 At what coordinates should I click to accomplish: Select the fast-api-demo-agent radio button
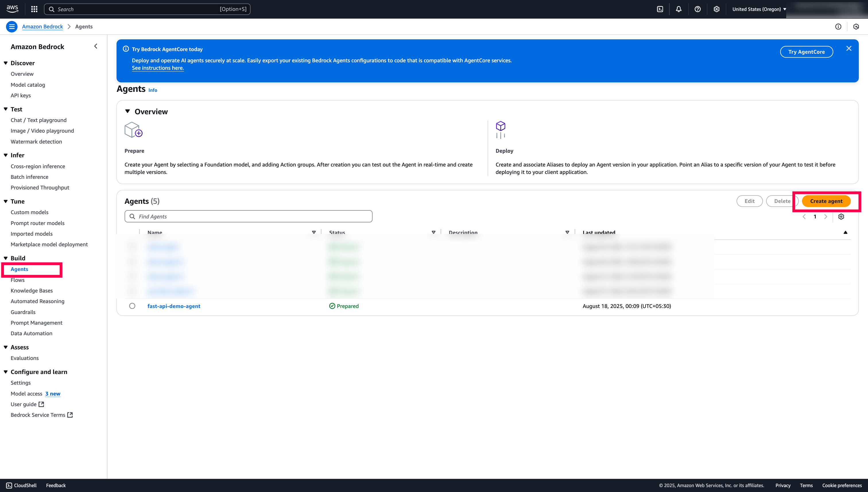click(132, 306)
